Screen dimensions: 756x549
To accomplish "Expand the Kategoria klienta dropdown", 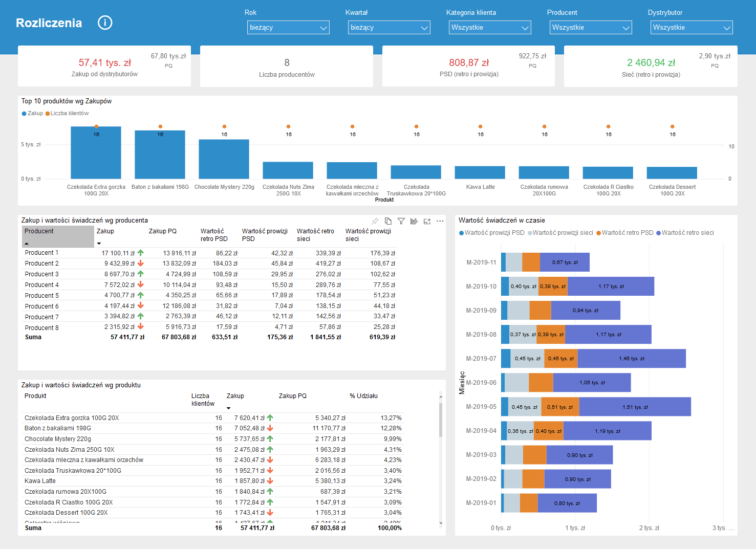I will (490, 28).
